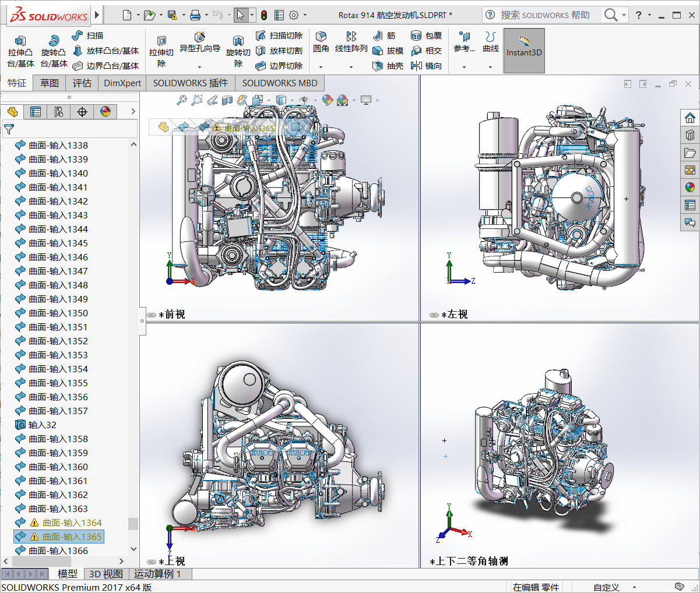Open the 线性阵列 linear pattern dropdown arrow
This screenshot has width=700, height=593.
(x=351, y=67)
